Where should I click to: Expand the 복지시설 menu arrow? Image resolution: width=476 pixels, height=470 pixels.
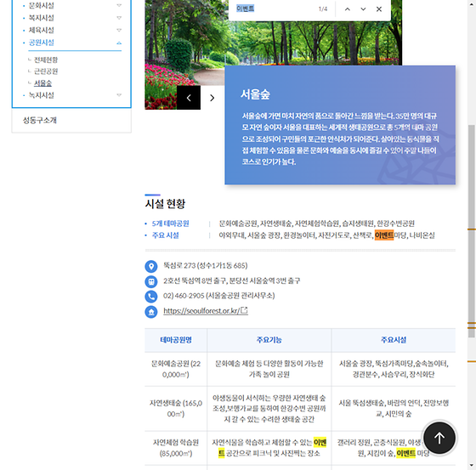119,18
